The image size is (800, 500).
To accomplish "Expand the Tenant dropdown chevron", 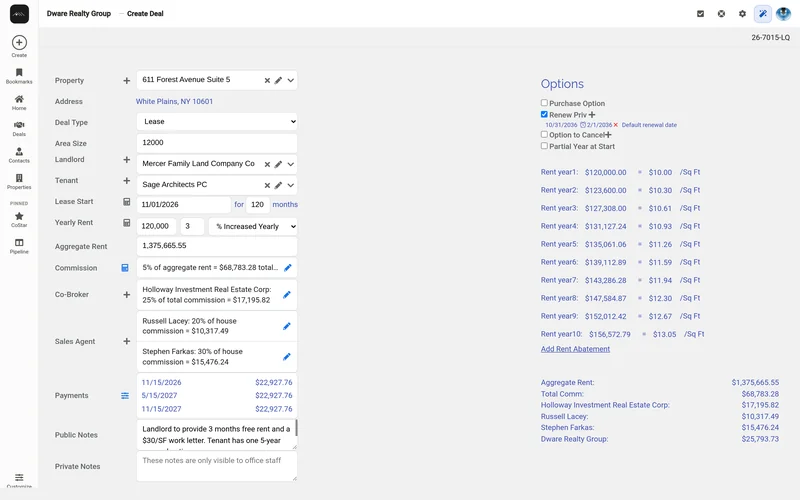I will click(290, 185).
